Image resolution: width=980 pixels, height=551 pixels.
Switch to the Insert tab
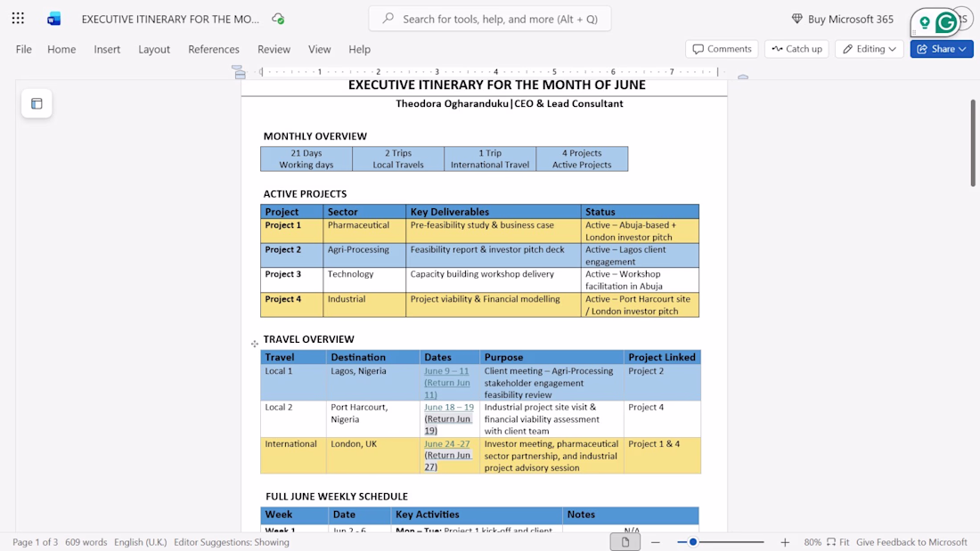107,49
